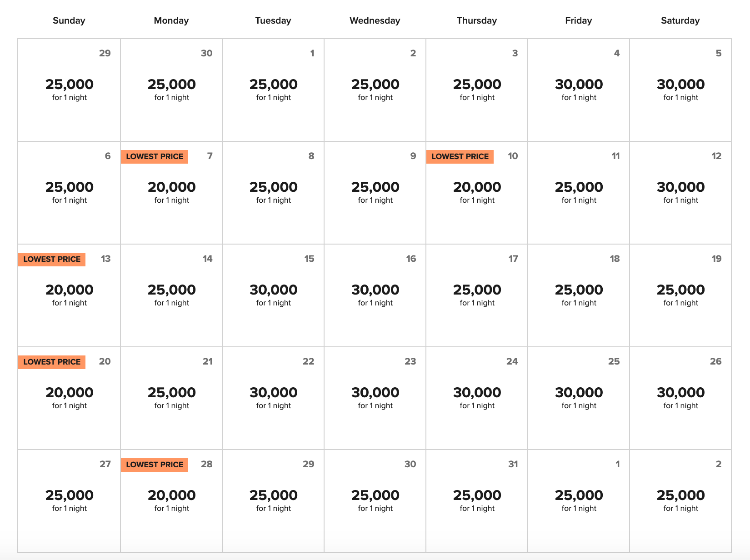Click the LOWEST PRICE badge on day 7
The height and width of the screenshot is (560, 750).
pos(155,156)
